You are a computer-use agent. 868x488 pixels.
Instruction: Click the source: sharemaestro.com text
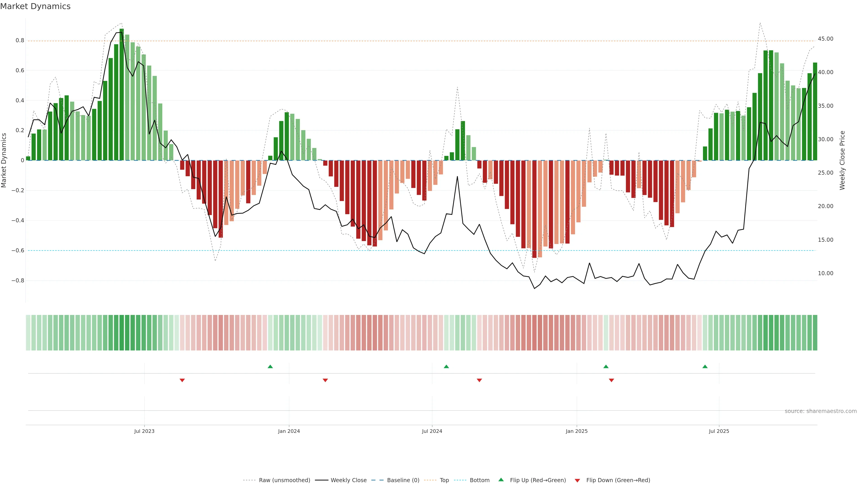point(821,411)
